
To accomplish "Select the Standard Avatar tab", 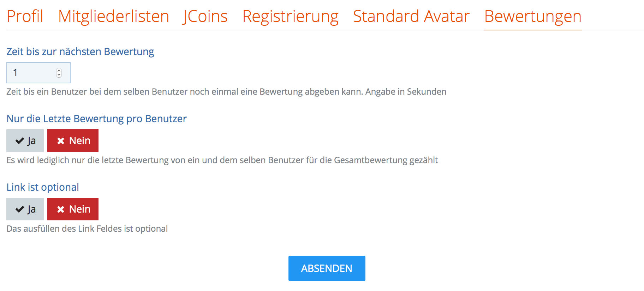I will click(411, 16).
